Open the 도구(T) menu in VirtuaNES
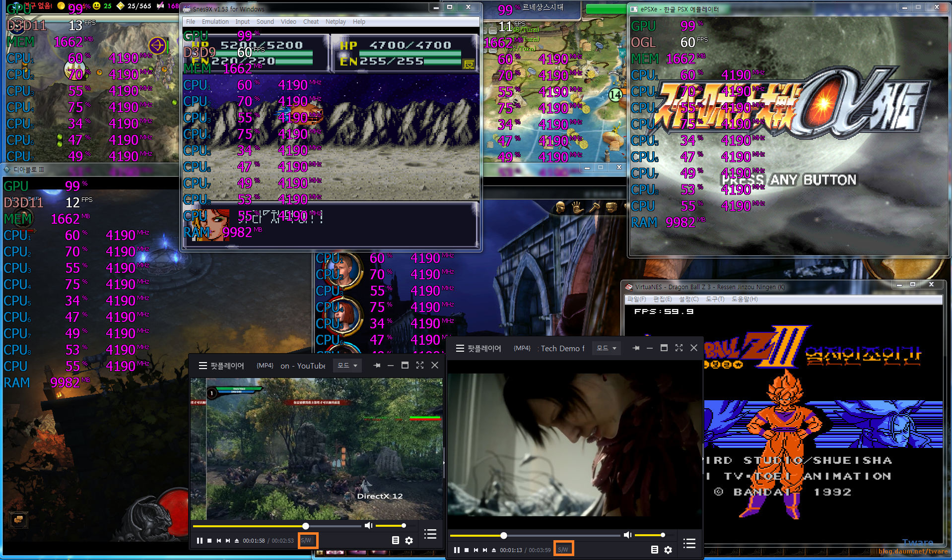 pos(715,299)
